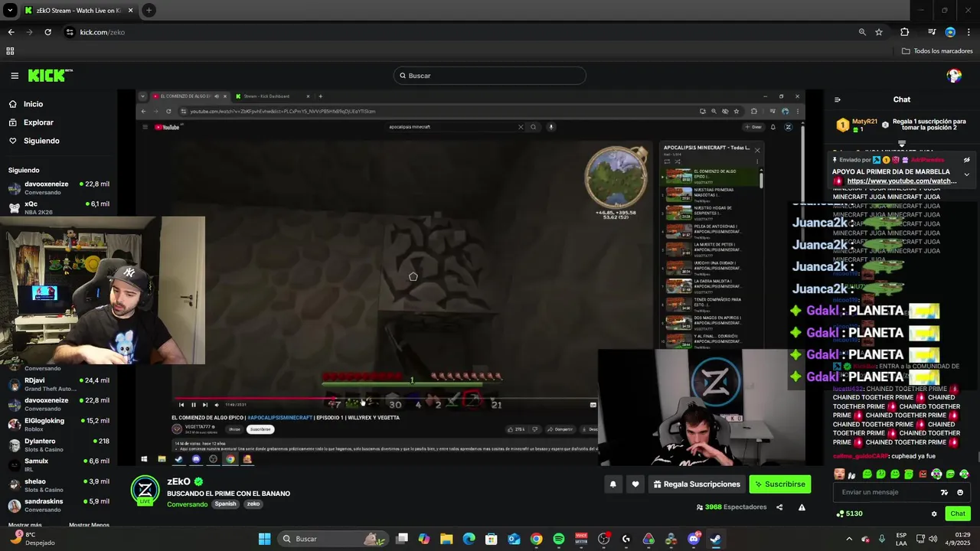Open browser extensions puzzle icon
980x551 pixels.
pos(904,32)
